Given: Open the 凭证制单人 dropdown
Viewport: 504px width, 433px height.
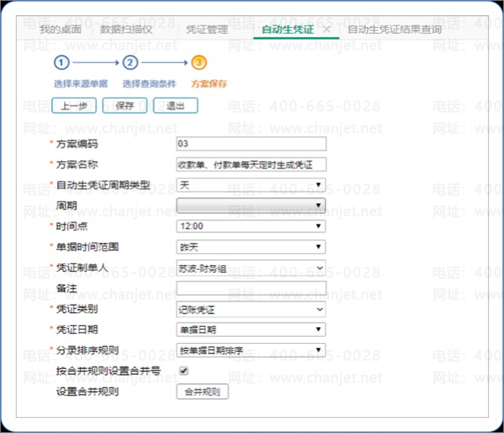Looking at the screenshot, I should (251, 268).
